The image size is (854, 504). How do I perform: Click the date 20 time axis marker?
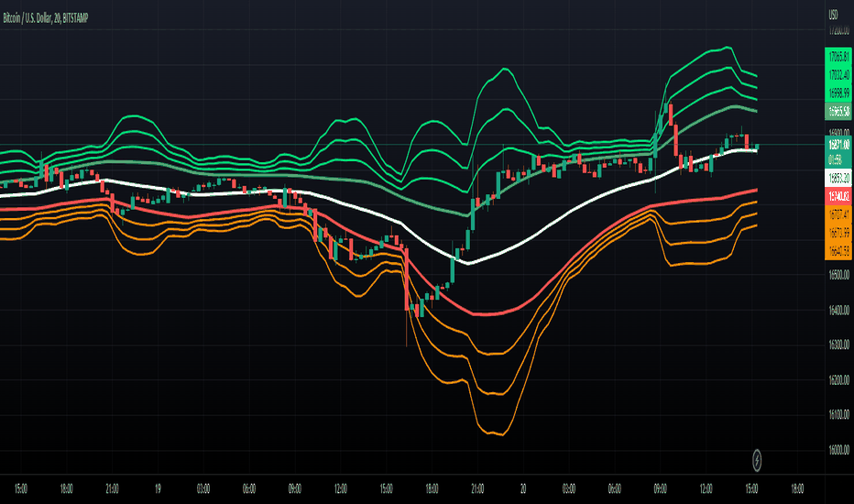[x=523, y=488]
